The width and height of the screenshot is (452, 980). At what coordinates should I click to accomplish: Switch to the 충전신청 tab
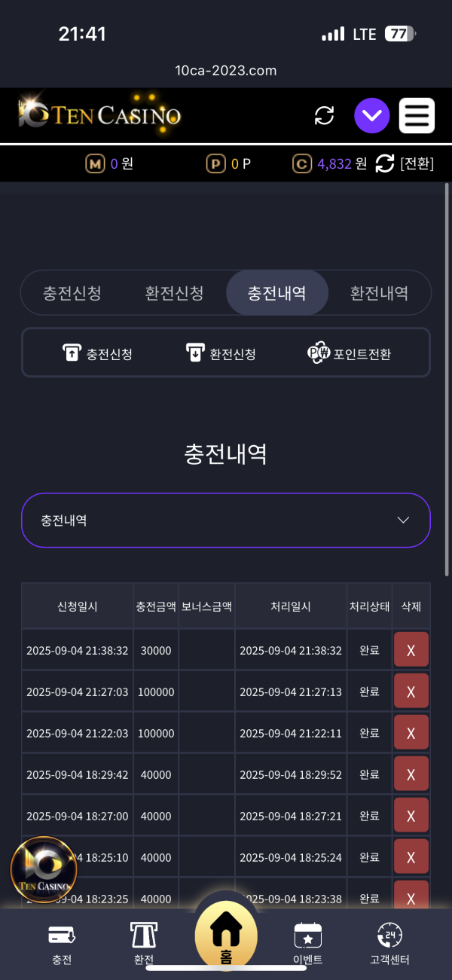pos(72,293)
